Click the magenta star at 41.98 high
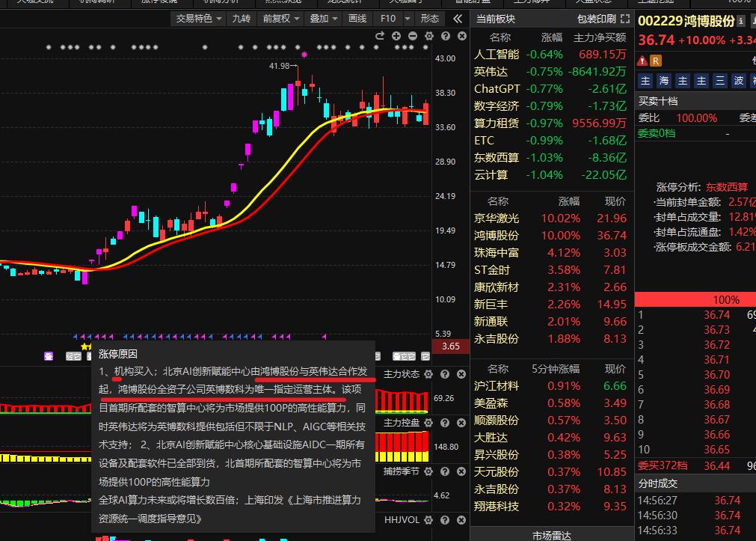The height and width of the screenshot is (541, 756). [304, 55]
